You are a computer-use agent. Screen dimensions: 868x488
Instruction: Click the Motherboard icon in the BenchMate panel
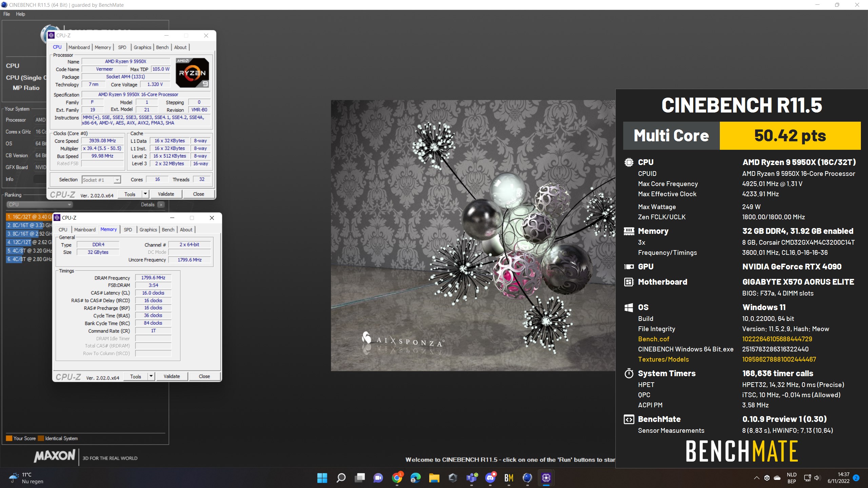[x=629, y=282]
